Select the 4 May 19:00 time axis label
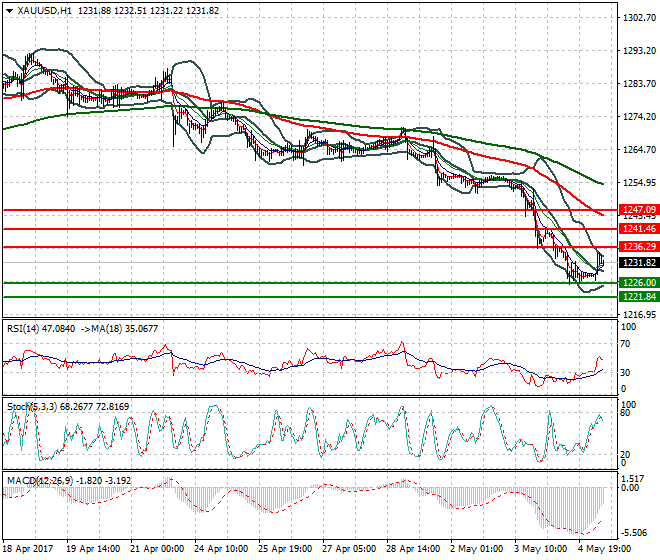660x560 pixels. point(605,549)
